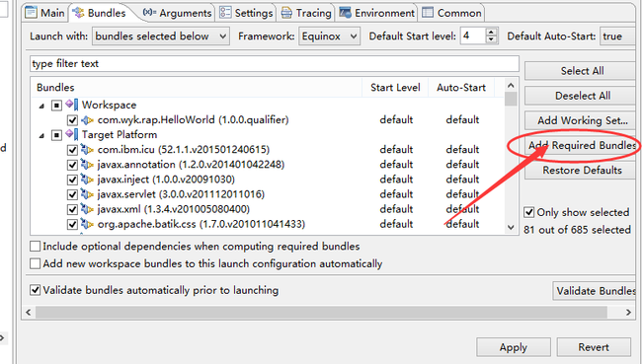642x364 pixels.
Task: Uncheck com.wyk.rap.HelloWorld bundle
Action: tap(72, 120)
